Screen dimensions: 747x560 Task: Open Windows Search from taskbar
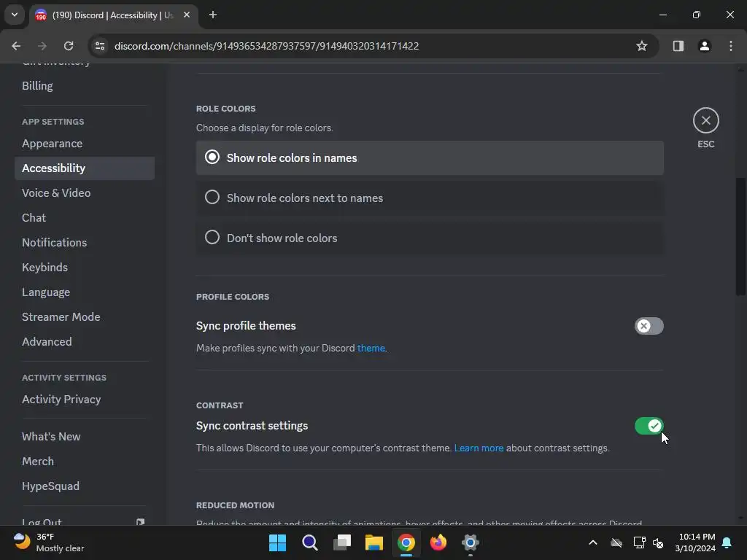coord(309,542)
